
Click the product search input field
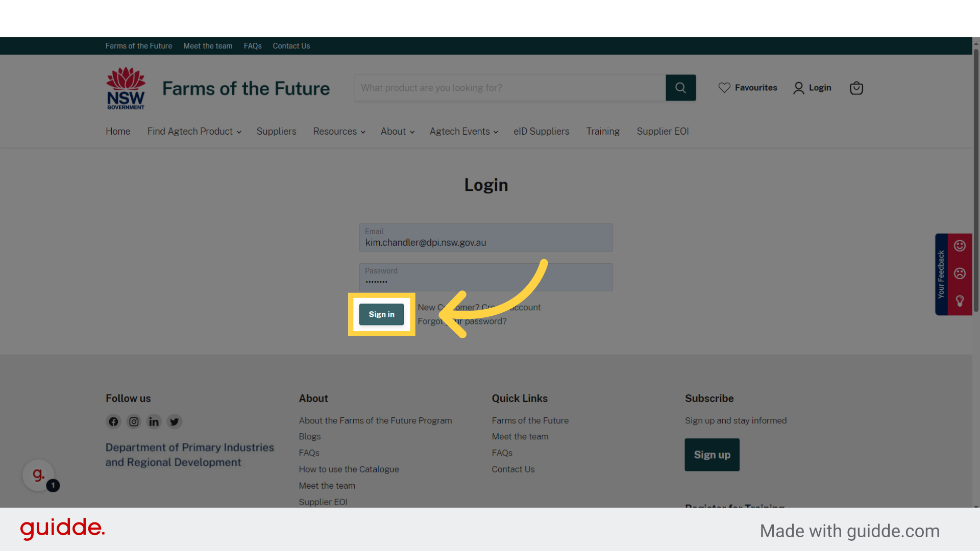click(x=510, y=88)
